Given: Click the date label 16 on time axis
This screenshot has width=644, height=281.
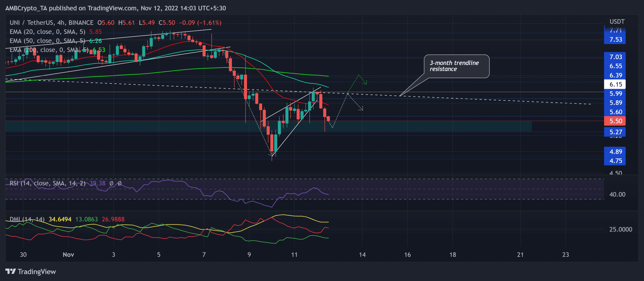Looking at the screenshot, I should (x=408, y=255).
